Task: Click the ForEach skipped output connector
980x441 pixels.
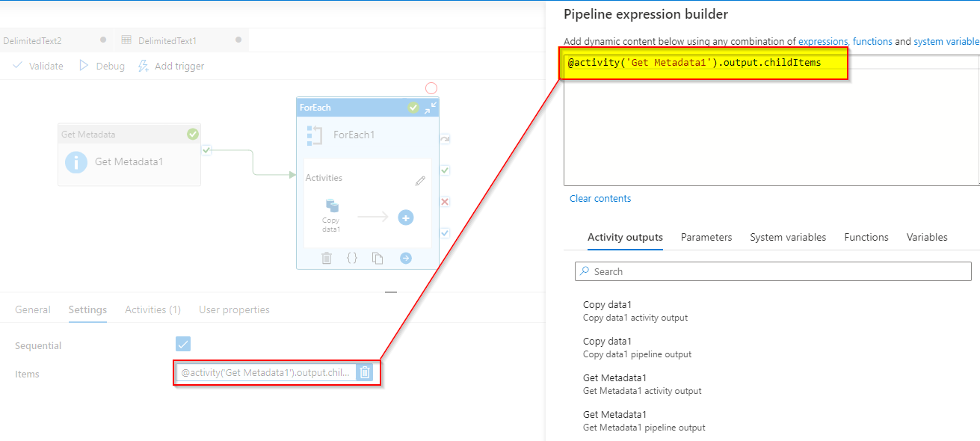Action: pos(445,139)
